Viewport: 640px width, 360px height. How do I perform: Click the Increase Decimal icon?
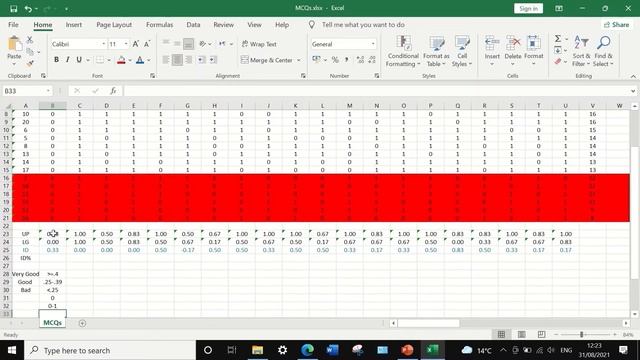[360, 60]
